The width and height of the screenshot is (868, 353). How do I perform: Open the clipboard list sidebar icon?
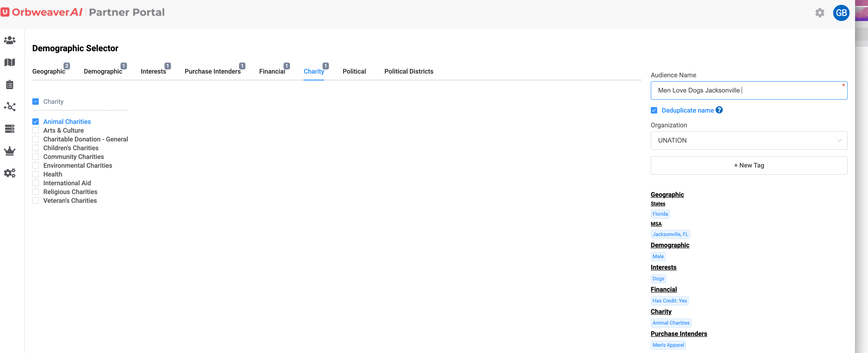coord(9,85)
